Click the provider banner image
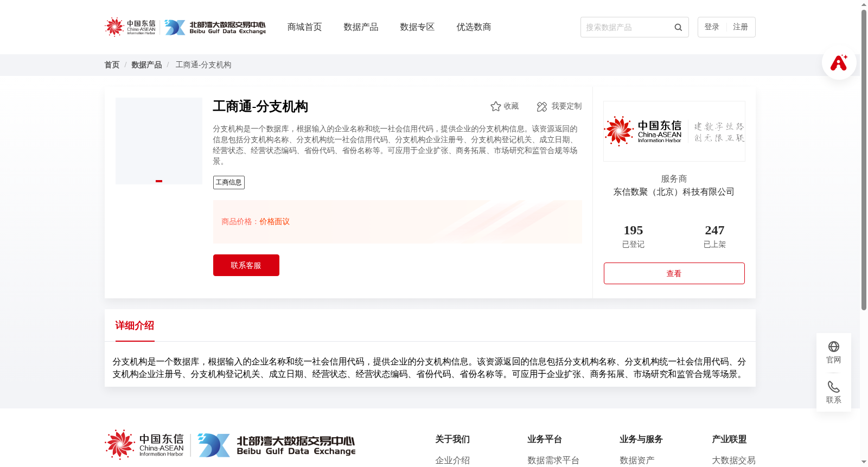The image size is (868, 467). 674,131
